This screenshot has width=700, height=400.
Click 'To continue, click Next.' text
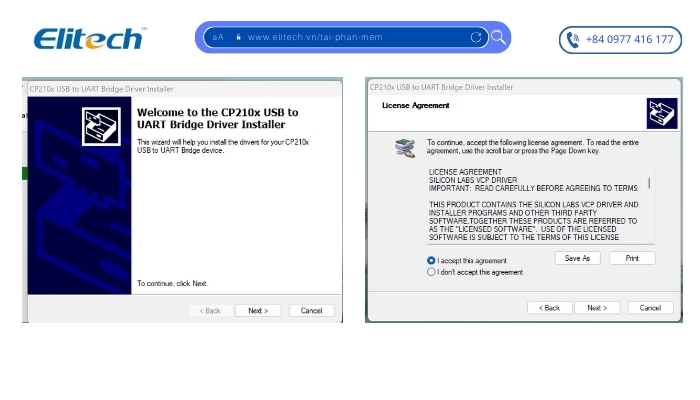pyautogui.click(x=172, y=283)
